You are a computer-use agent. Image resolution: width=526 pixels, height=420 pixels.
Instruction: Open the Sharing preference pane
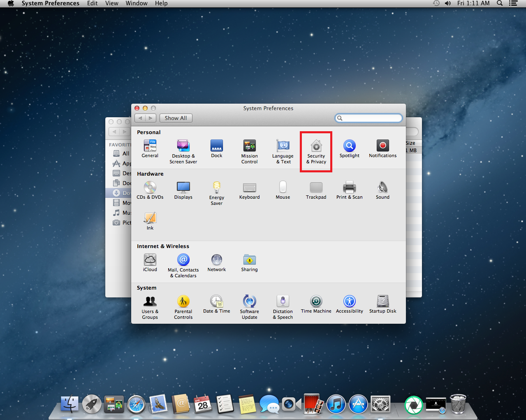[250, 262]
